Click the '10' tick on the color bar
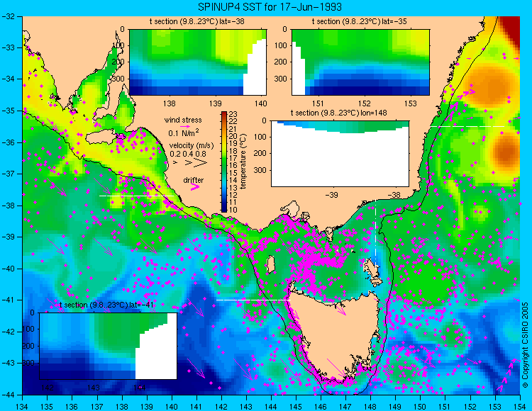The width and height of the screenshot is (532, 411). coord(233,210)
